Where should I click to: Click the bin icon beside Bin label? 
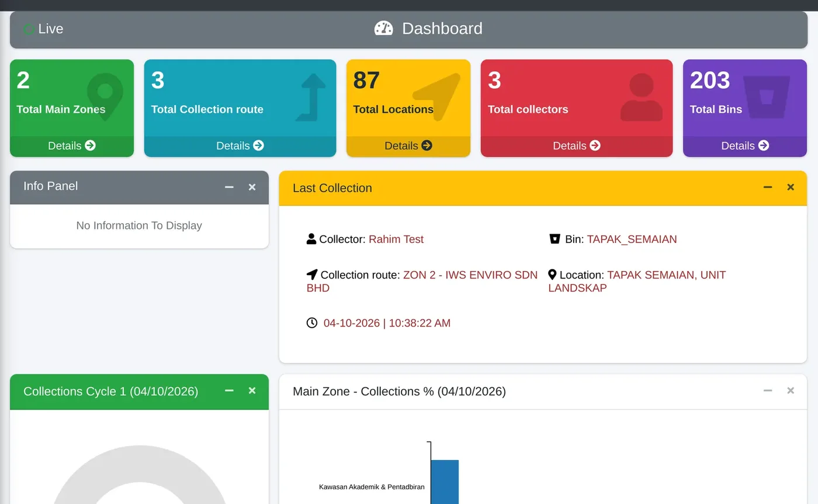pyautogui.click(x=555, y=239)
